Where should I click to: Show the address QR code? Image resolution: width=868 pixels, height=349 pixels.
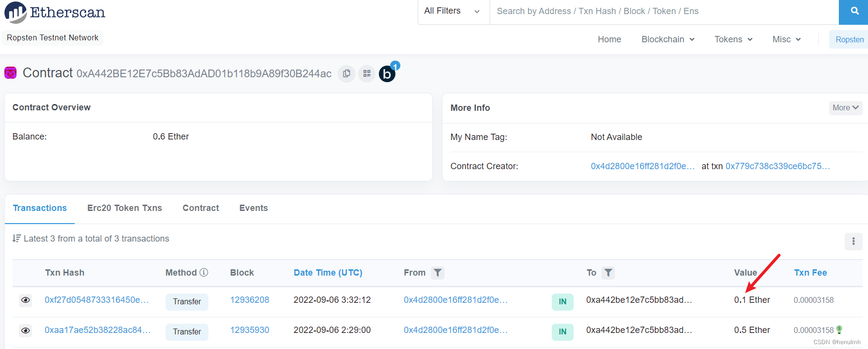367,73
